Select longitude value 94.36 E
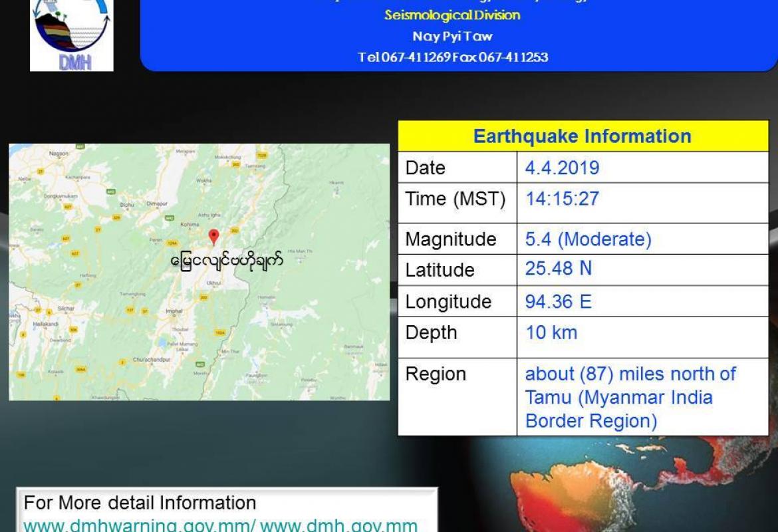This screenshot has height=532, width=778. click(x=558, y=301)
